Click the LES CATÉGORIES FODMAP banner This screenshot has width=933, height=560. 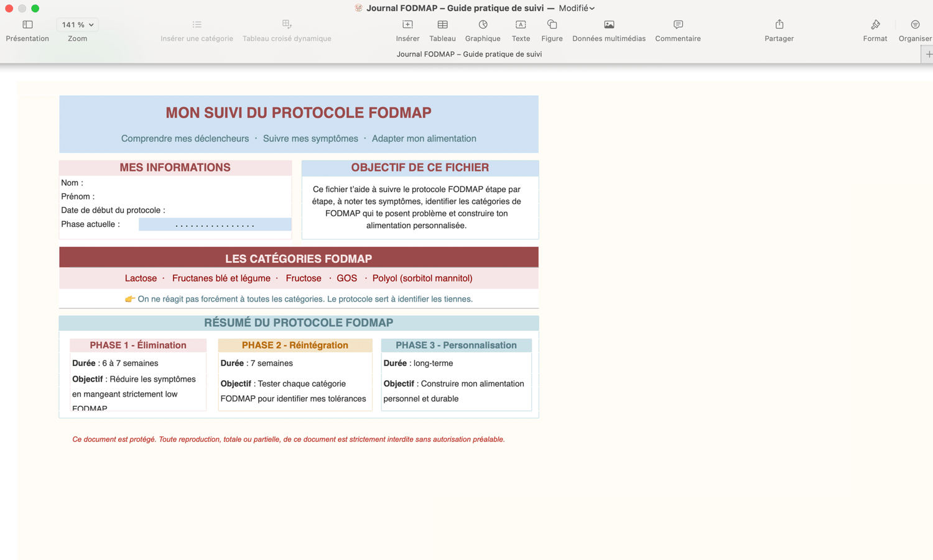299,259
